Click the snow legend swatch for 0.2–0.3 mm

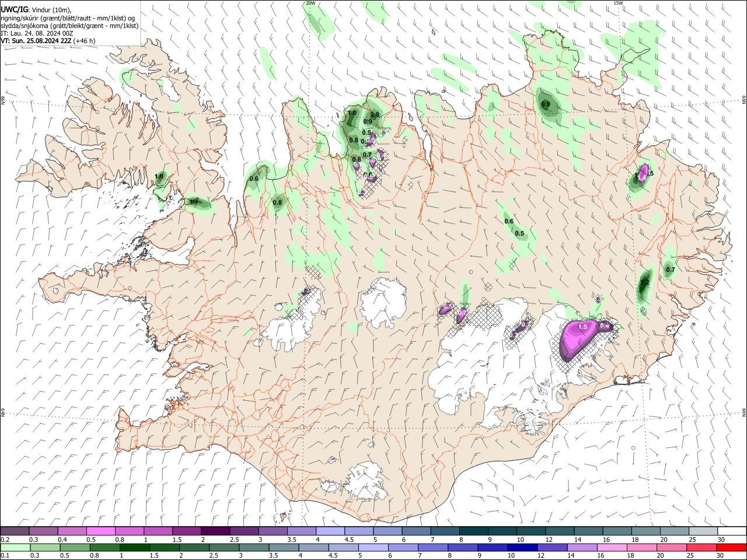(15, 531)
